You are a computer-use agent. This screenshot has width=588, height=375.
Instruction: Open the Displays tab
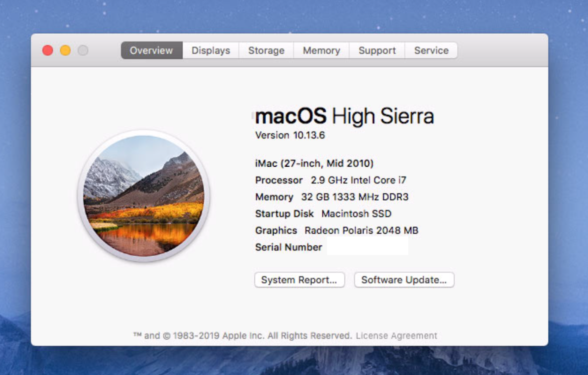click(211, 50)
